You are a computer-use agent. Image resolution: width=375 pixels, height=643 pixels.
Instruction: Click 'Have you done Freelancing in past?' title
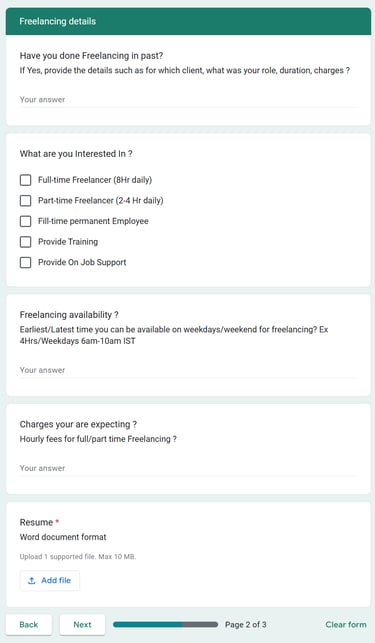click(x=91, y=56)
